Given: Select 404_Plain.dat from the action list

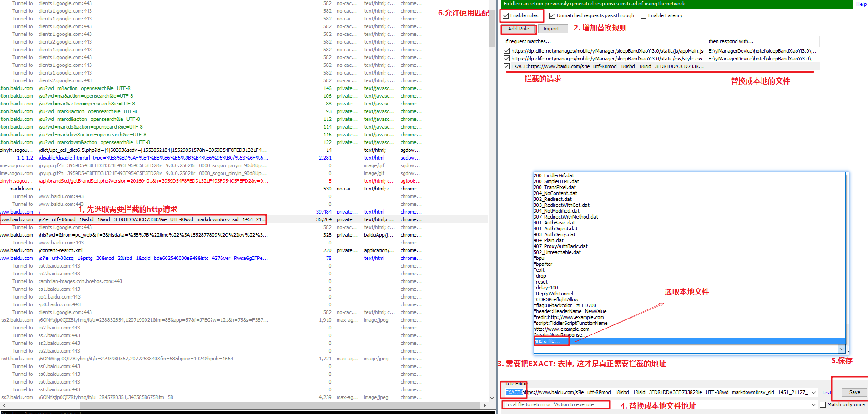Looking at the screenshot, I should pyautogui.click(x=689, y=240).
